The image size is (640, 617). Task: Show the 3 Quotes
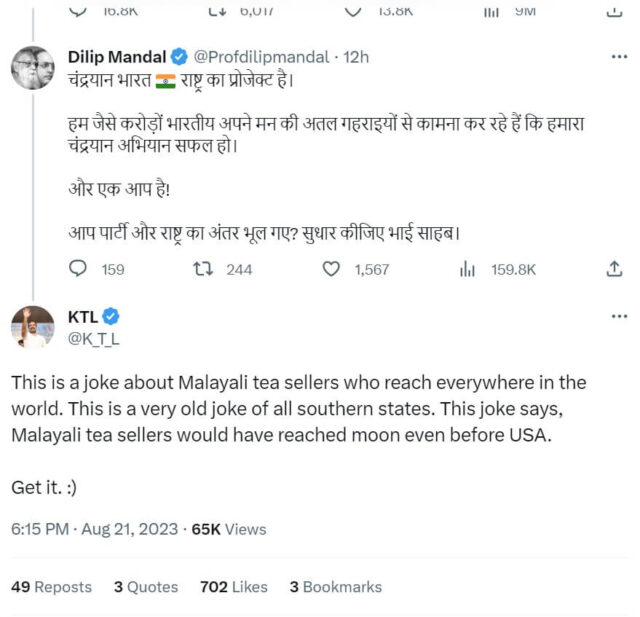[145, 587]
